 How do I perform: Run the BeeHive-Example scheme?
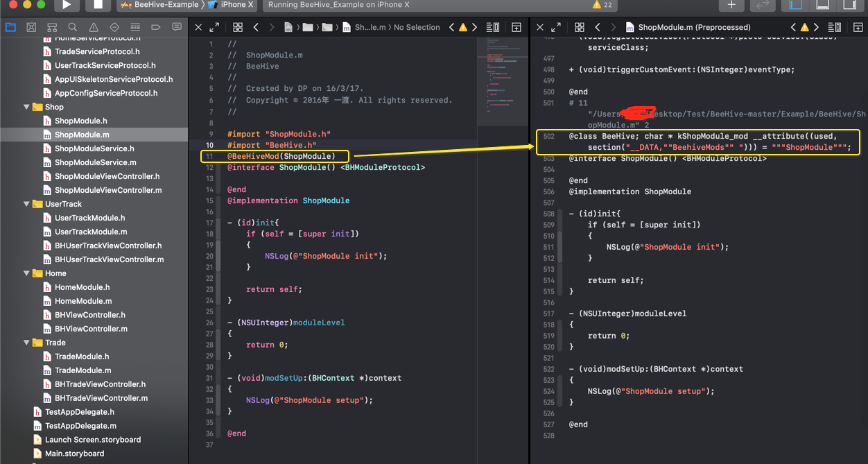[67, 5]
